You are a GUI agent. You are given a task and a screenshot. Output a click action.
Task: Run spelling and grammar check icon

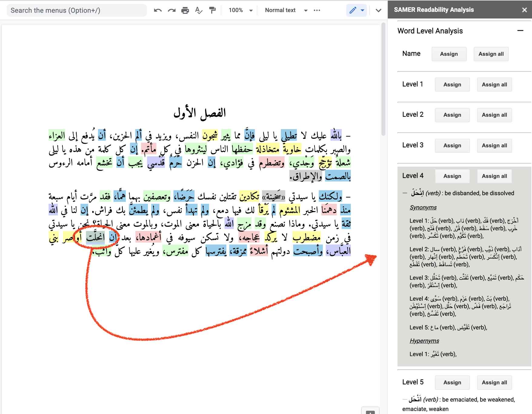[x=199, y=10]
